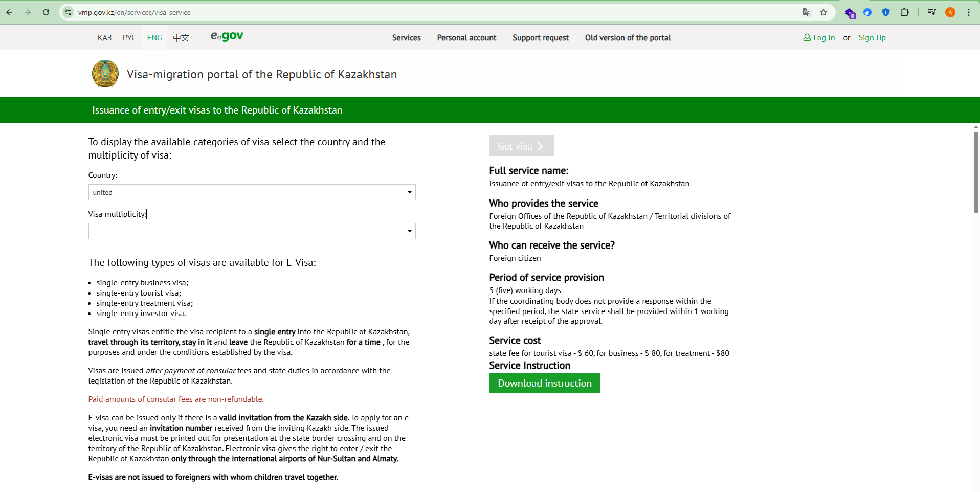Open the Personal account menu item

coord(466,38)
